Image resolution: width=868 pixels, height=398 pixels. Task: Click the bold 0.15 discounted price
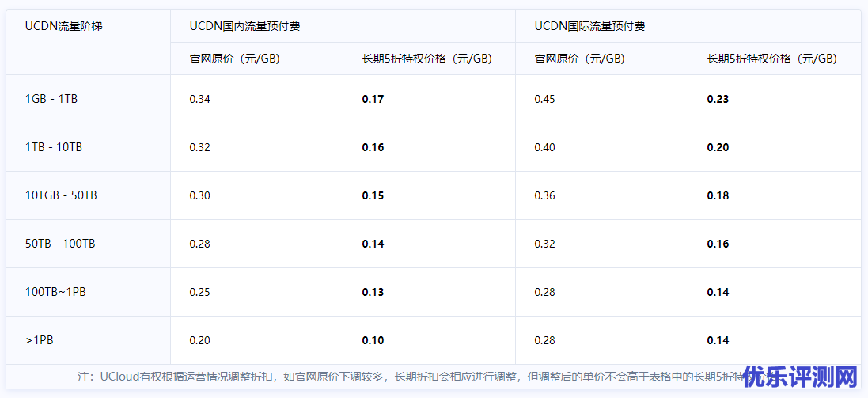coord(373,195)
